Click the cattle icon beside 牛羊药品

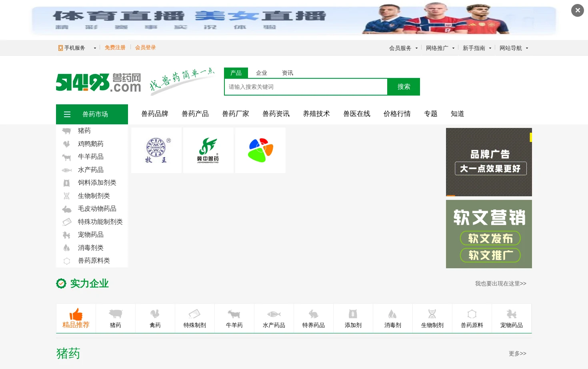coord(66,157)
